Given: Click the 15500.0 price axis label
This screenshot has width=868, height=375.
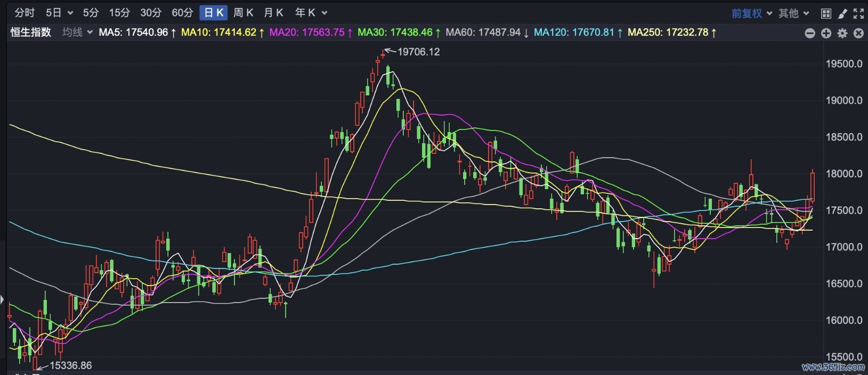Looking at the screenshot, I should (844, 357).
